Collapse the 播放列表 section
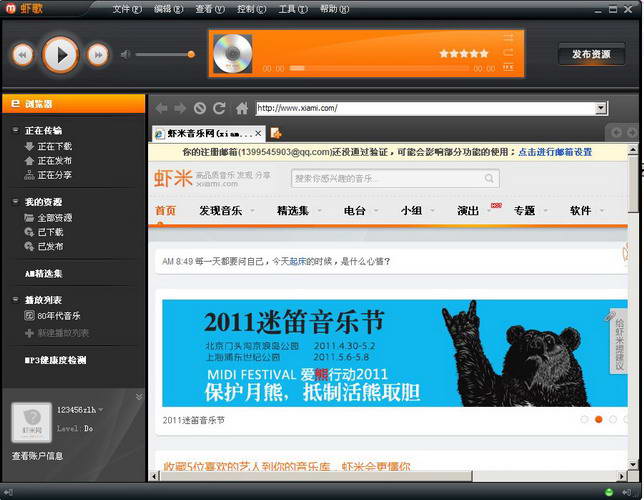The width and height of the screenshot is (644, 500). pos(15,300)
